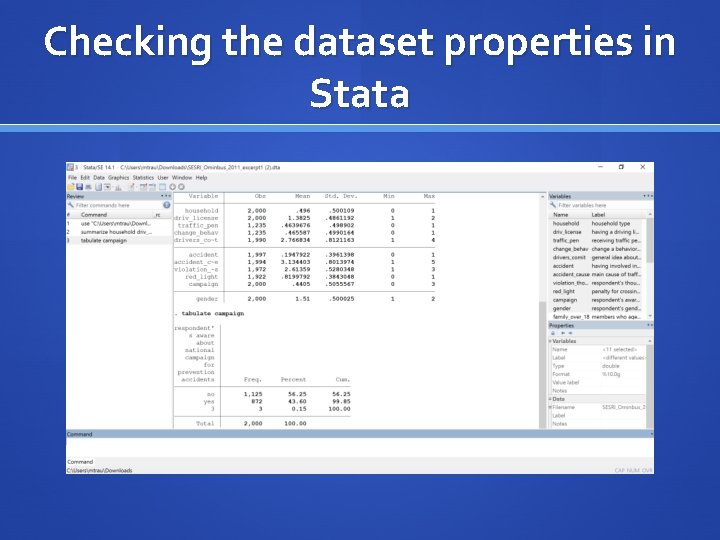Open the Do-file Editor icon
Image resolution: width=720 pixels, height=540 pixels.
132,187
